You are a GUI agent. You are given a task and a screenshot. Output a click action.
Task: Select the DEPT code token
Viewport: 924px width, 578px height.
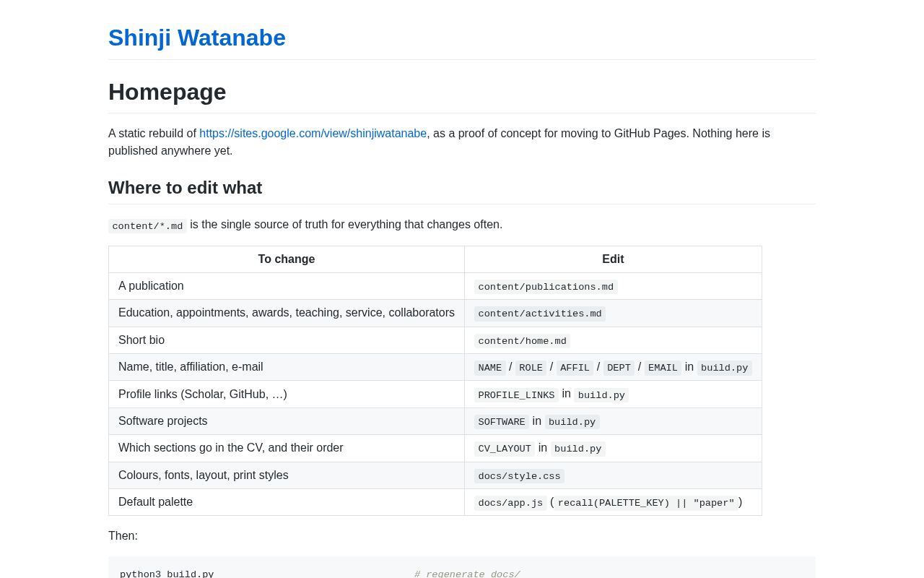click(x=619, y=368)
